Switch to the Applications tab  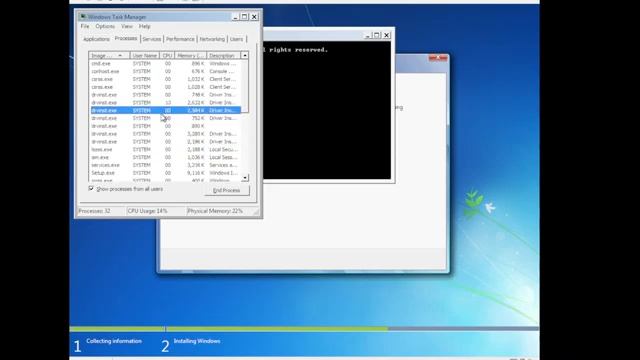coord(96,39)
